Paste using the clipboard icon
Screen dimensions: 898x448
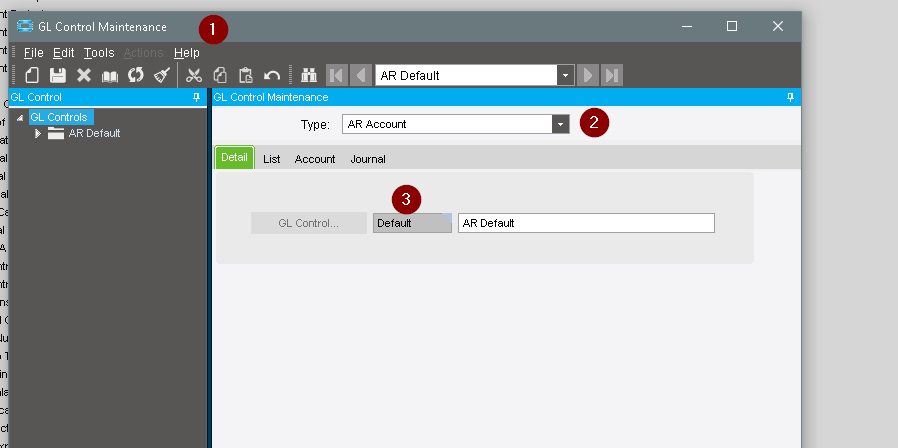(x=246, y=75)
